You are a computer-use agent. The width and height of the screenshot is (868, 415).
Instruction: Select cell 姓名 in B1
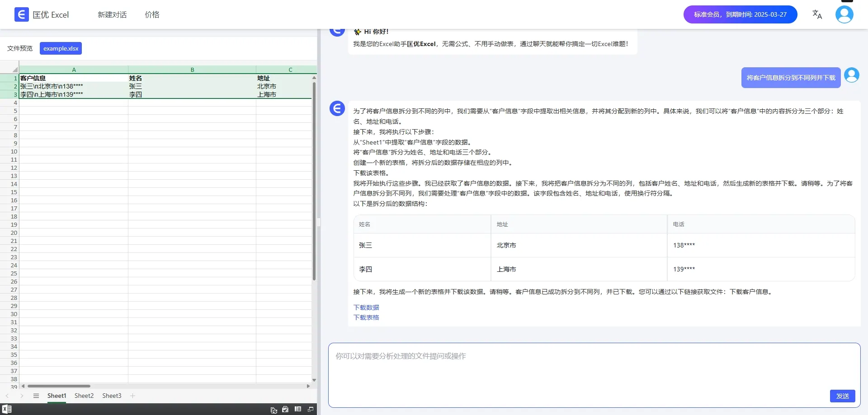click(x=192, y=78)
